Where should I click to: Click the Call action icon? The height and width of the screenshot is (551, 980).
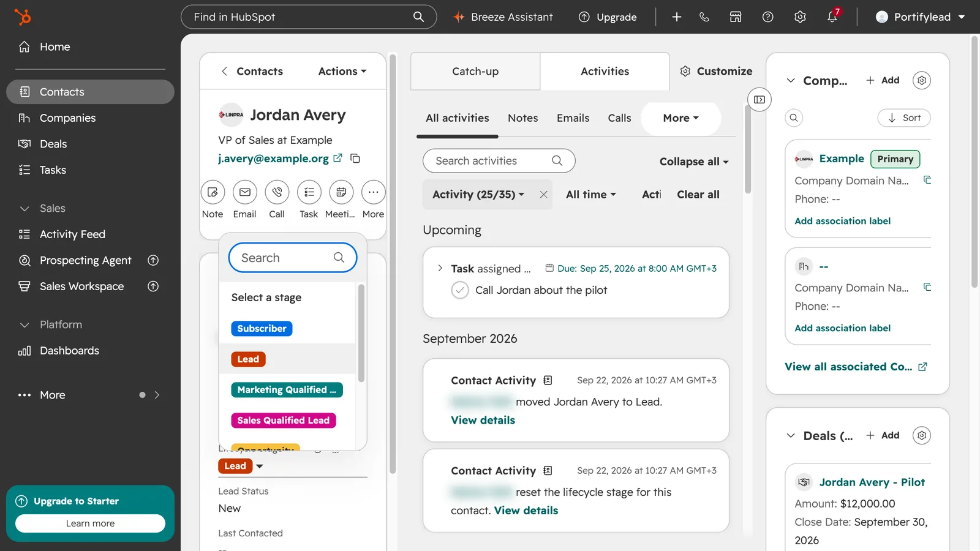(277, 192)
